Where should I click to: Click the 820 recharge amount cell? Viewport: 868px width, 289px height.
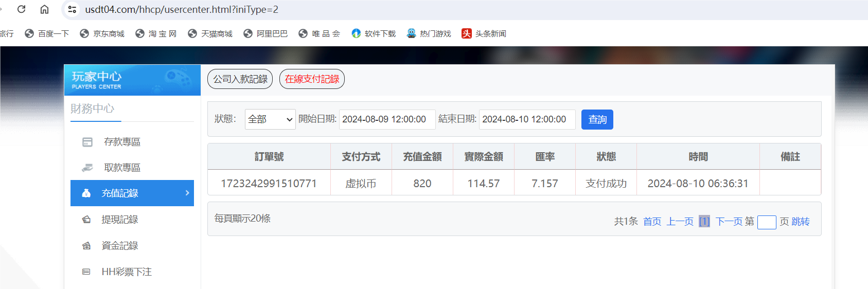pyautogui.click(x=422, y=184)
